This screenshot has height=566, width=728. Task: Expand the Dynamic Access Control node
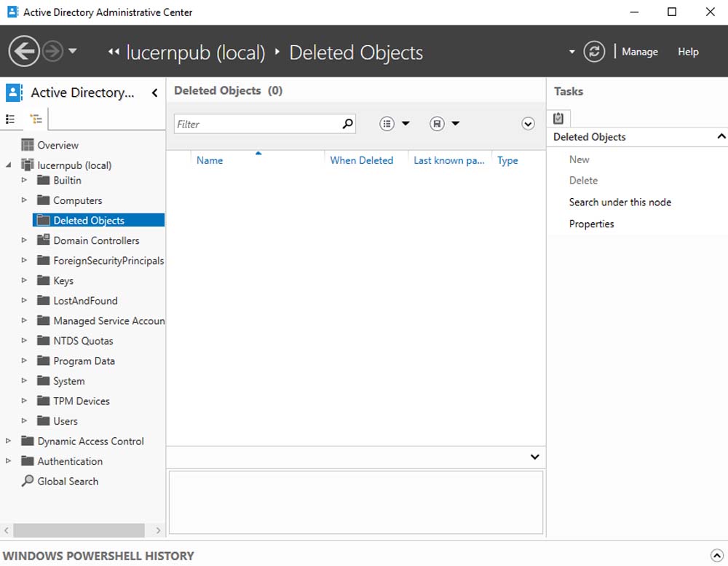tap(9, 441)
